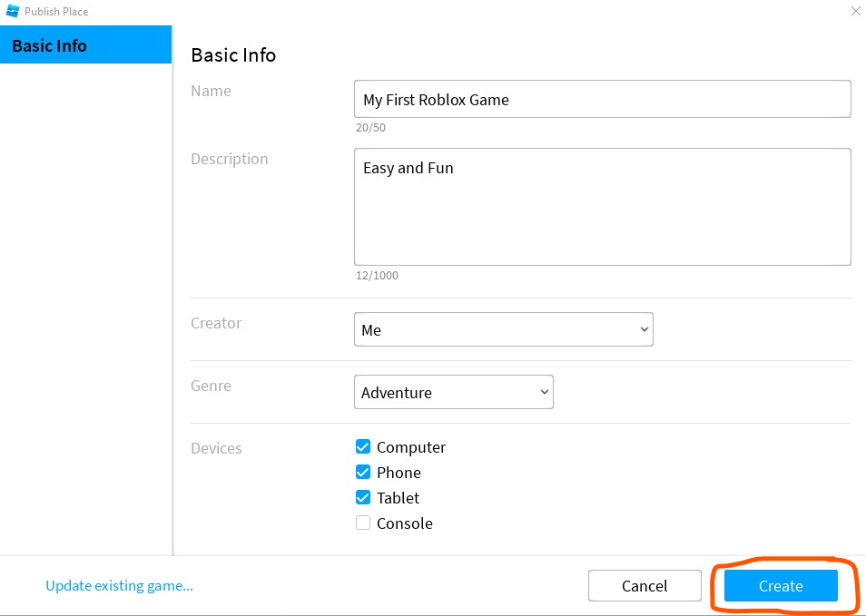Screen dimensions: 866x616
Task: Uncheck the Phone device checkbox
Action: (363, 472)
